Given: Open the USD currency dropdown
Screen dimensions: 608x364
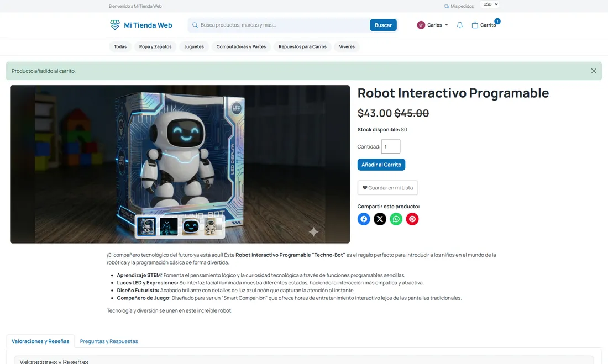Looking at the screenshot, I should click(490, 4).
